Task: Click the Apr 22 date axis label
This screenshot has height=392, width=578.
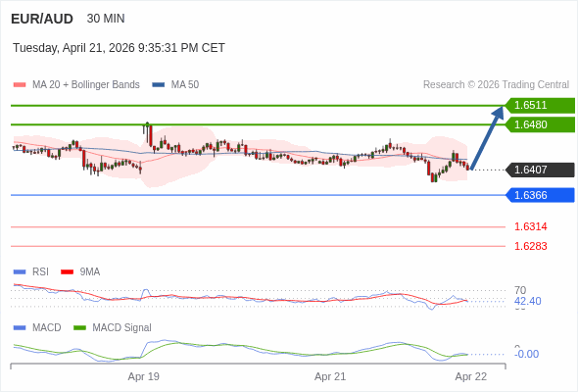Action: [x=471, y=377]
